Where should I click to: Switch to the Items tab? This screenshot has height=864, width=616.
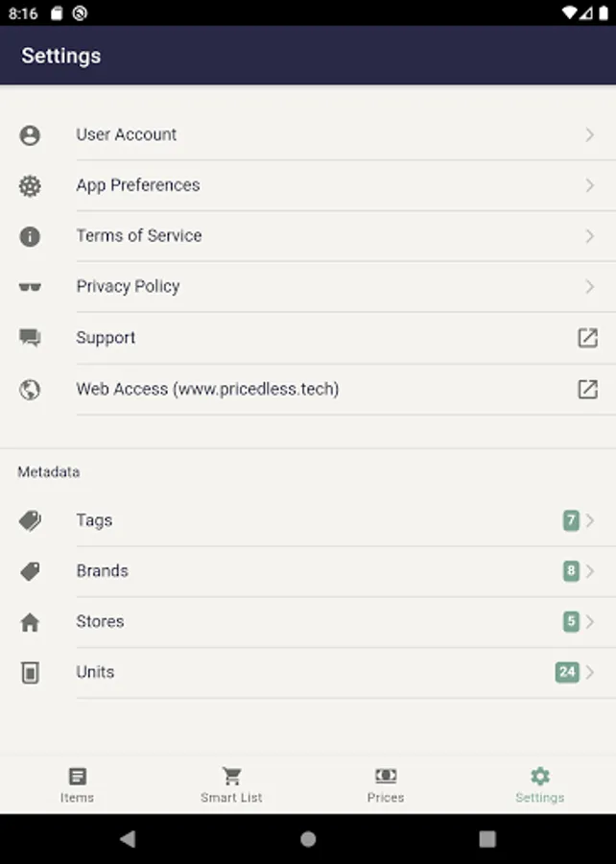coord(77,784)
